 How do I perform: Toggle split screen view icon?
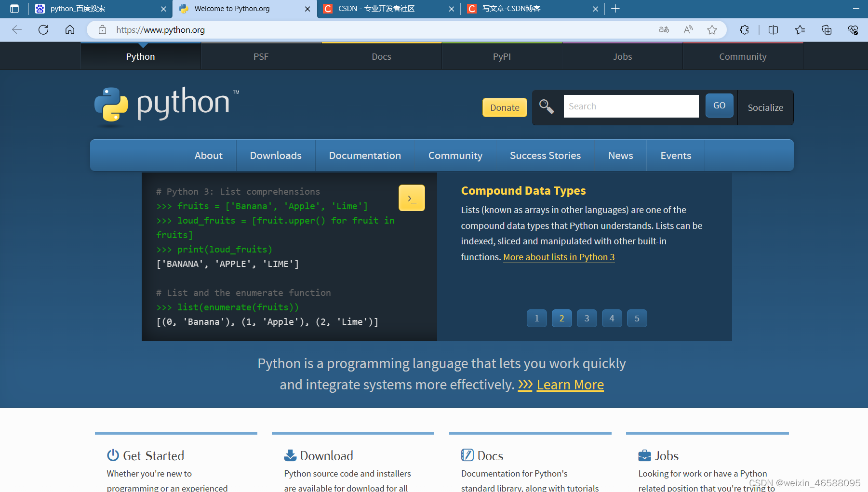click(x=773, y=30)
